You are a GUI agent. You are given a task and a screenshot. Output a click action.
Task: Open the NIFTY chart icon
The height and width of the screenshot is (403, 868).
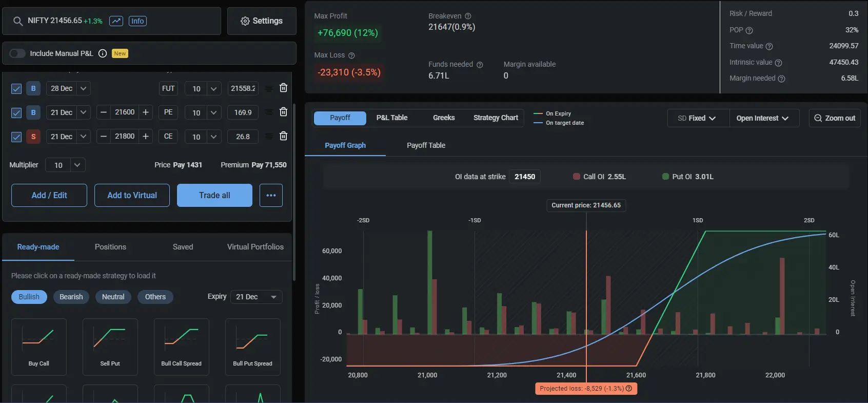[x=116, y=21]
